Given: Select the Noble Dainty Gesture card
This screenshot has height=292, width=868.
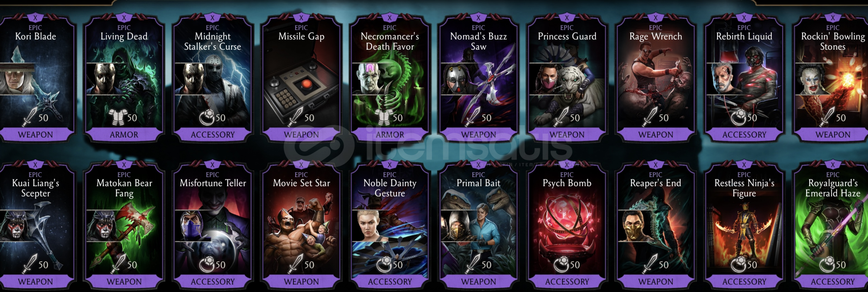Looking at the screenshot, I should [390, 225].
